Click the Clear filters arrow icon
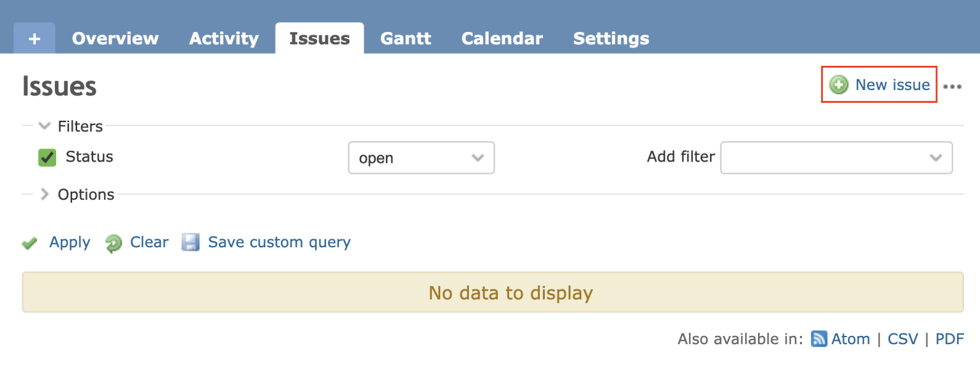 pos(113,243)
